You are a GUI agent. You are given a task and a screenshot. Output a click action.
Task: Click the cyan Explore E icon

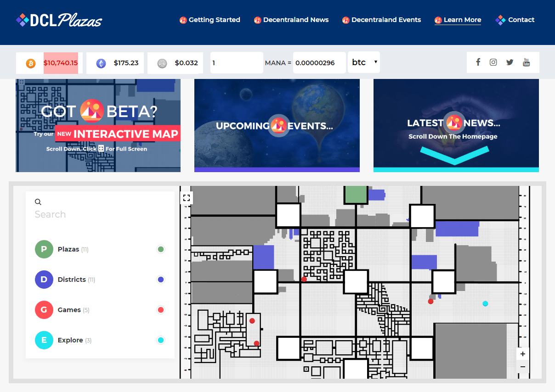[x=44, y=340]
